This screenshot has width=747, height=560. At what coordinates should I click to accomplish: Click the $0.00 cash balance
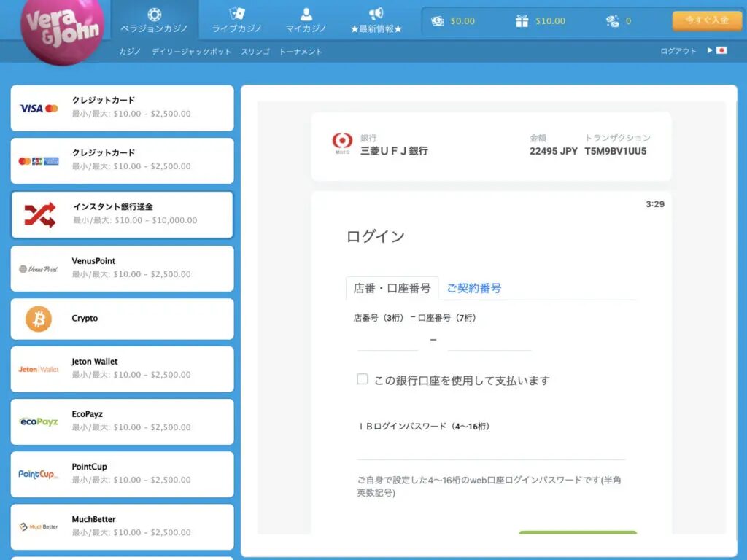[x=462, y=21]
